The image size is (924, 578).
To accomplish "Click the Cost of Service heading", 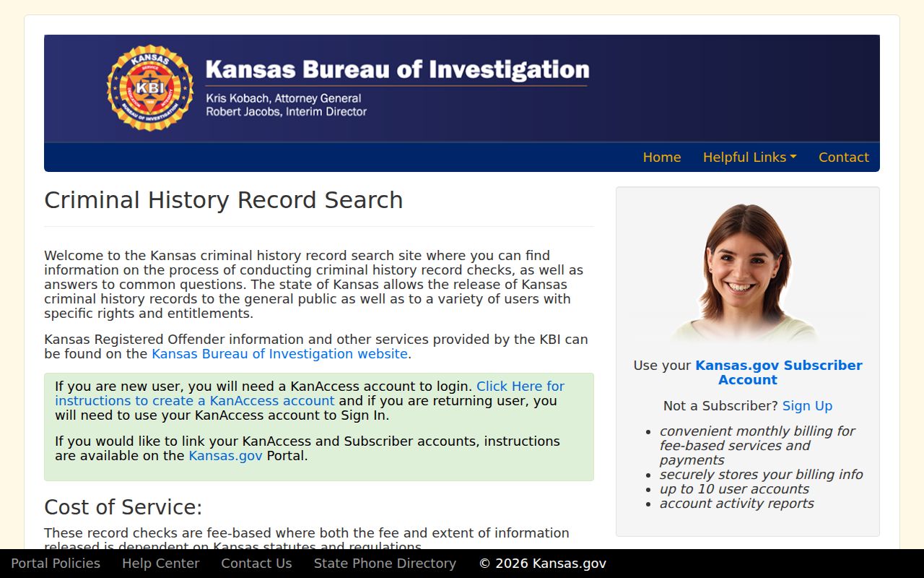I will click(123, 507).
